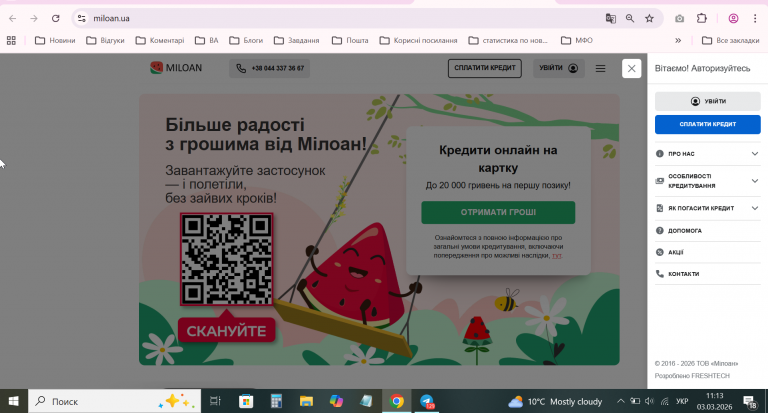The image size is (768, 413).
Task: Open Calculator from the taskbar
Action: click(x=276, y=402)
